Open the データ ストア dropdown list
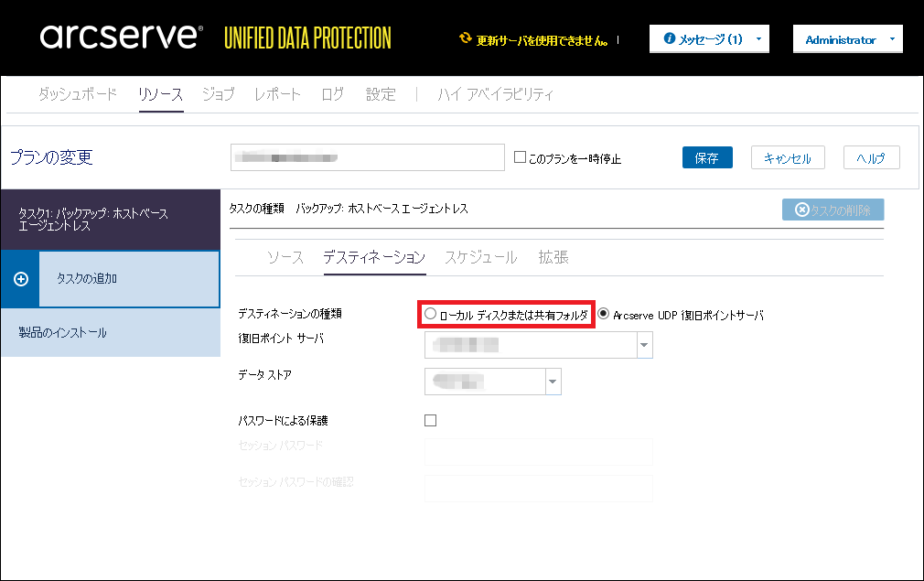The height and width of the screenshot is (581, 924). click(553, 382)
